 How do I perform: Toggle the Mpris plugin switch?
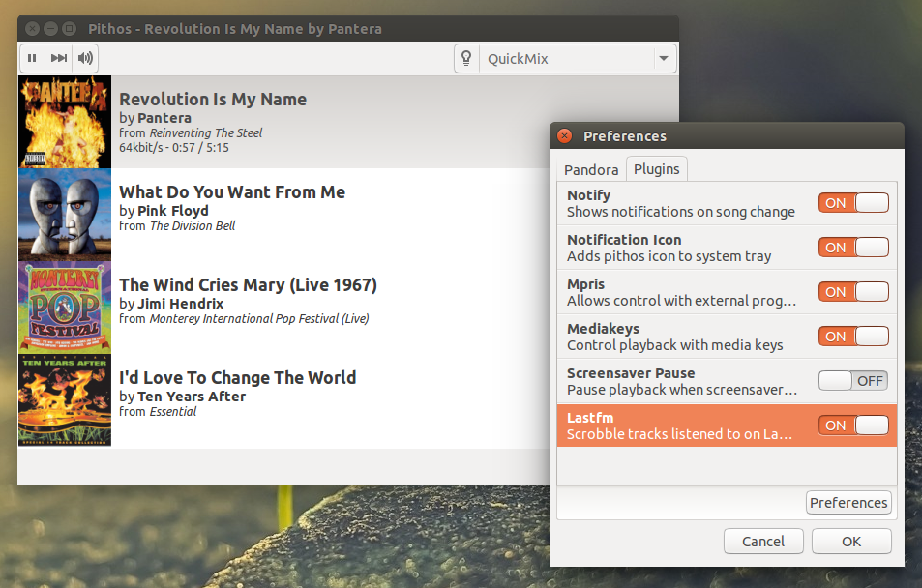coord(853,292)
